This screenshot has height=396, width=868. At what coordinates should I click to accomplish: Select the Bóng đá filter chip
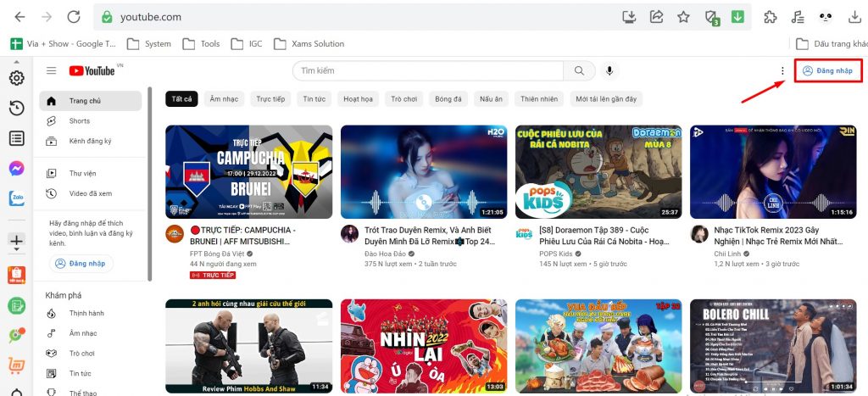[448, 98]
